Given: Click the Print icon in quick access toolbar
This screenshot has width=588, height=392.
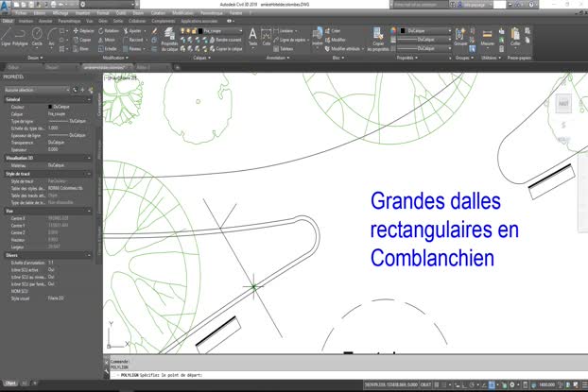Looking at the screenshot, I should click(x=53, y=5).
